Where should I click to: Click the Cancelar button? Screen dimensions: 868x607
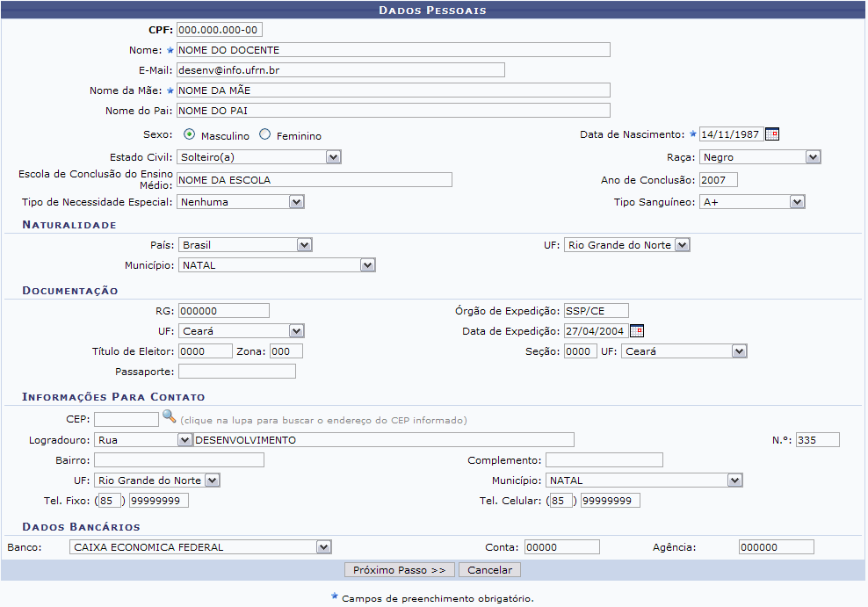click(x=491, y=570)
